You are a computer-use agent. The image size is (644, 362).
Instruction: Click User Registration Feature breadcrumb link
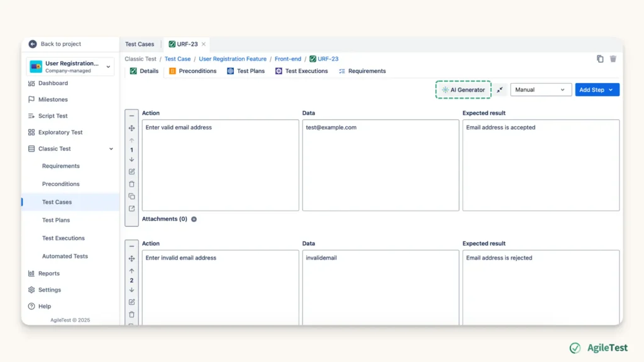tap(233, 58)
